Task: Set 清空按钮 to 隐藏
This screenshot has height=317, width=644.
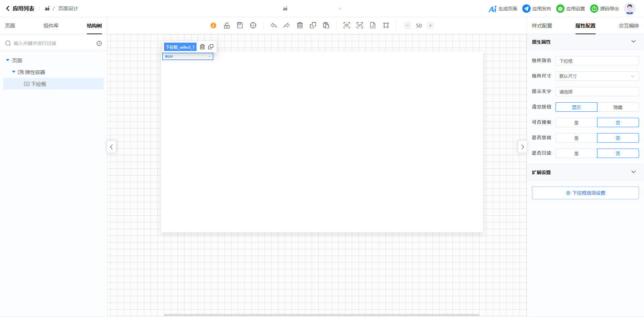Action: coord(618,107)
